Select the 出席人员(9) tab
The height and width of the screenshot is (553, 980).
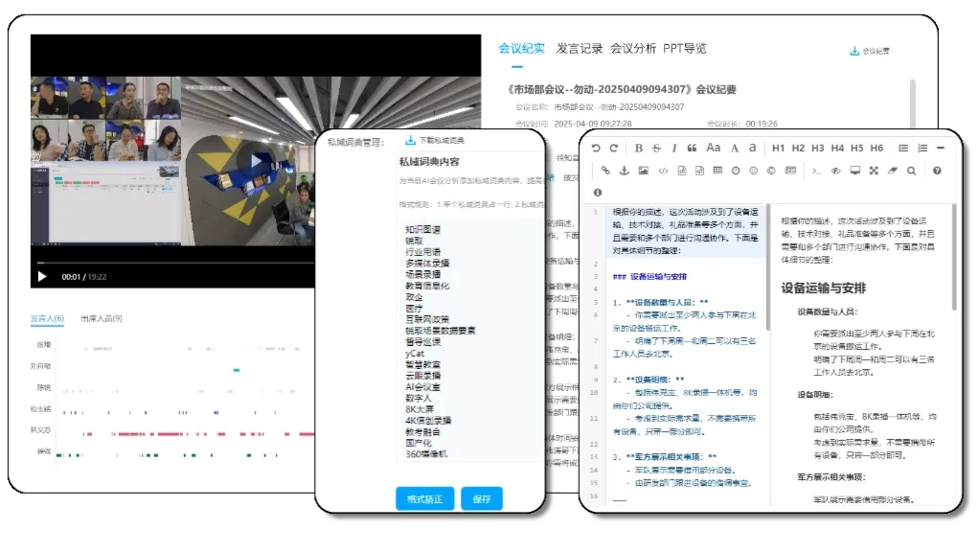pos(101,318)
